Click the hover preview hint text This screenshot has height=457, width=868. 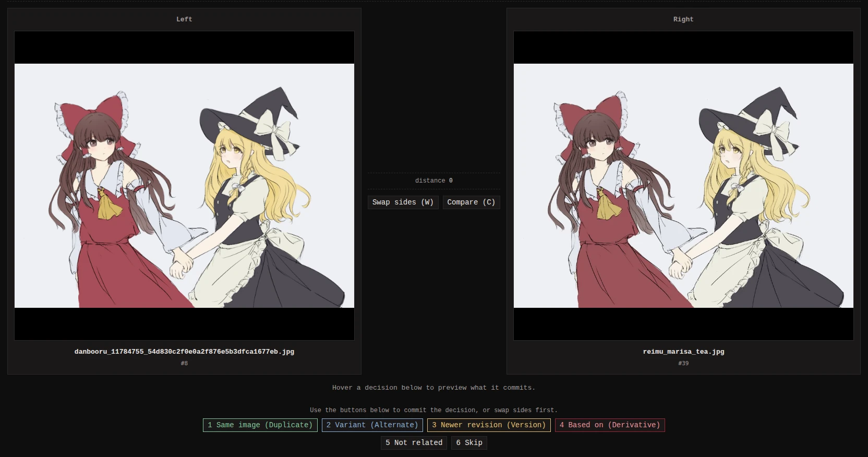[434, 388]
